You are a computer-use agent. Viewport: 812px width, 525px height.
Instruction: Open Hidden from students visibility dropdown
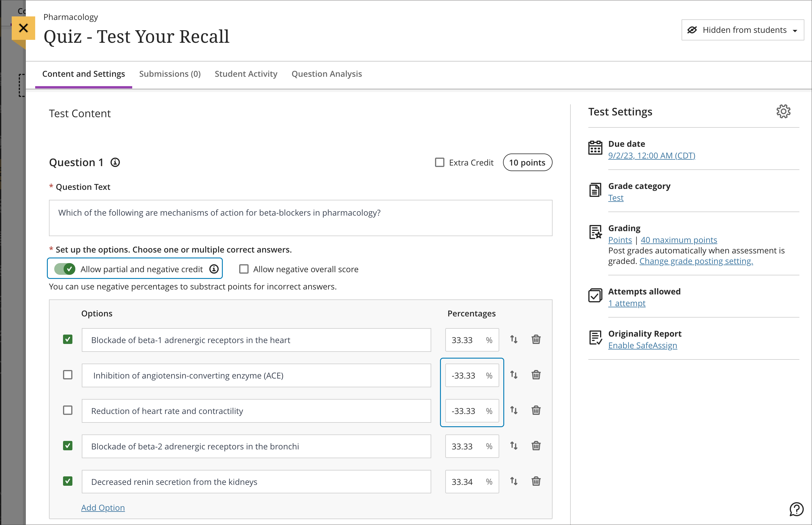pos(743,30)
